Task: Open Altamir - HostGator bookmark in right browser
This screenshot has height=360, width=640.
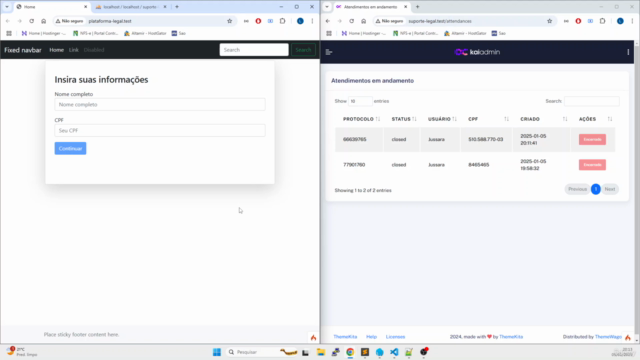Action: pyautogui.click(x=465, y=33)
